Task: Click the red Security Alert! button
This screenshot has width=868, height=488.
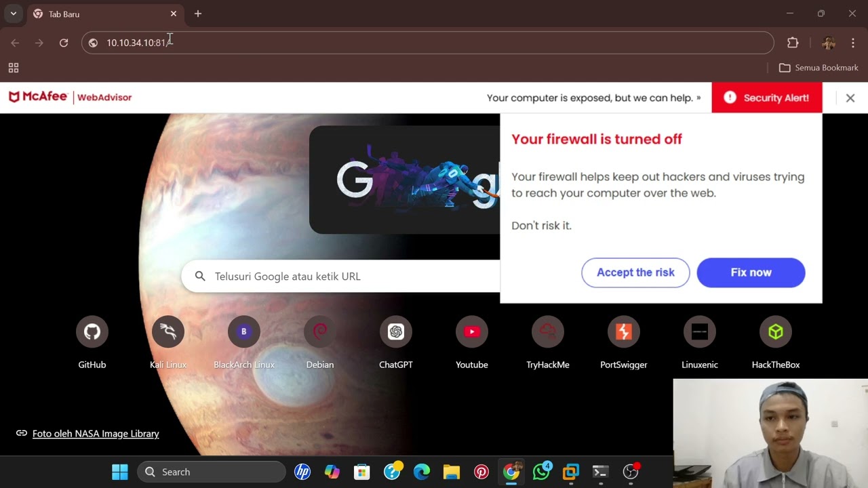Action: tap(767, 98)
